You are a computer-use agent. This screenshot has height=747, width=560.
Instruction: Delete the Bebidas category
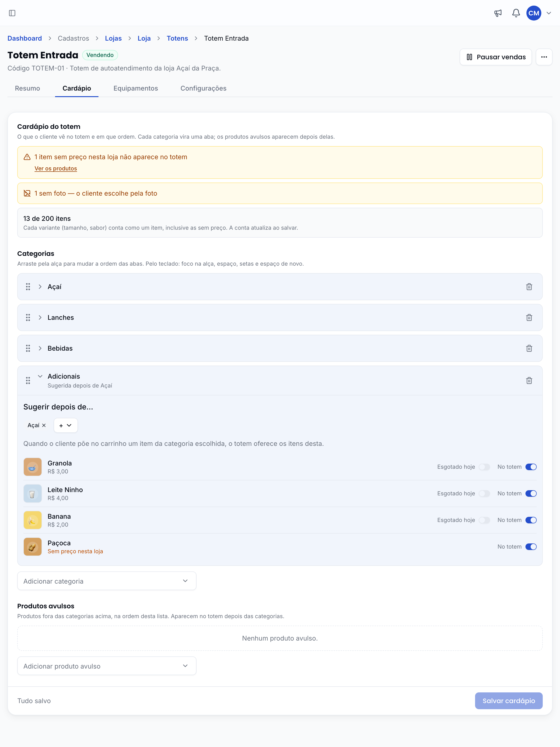coord(529,348)
